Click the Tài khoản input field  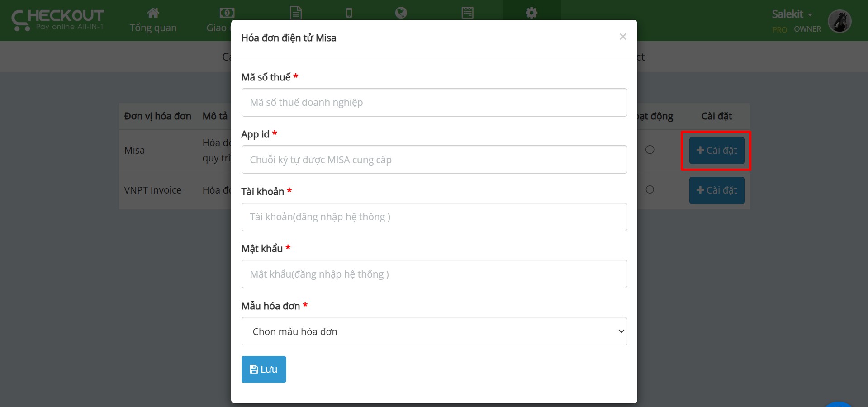click(x=434, y=217)
